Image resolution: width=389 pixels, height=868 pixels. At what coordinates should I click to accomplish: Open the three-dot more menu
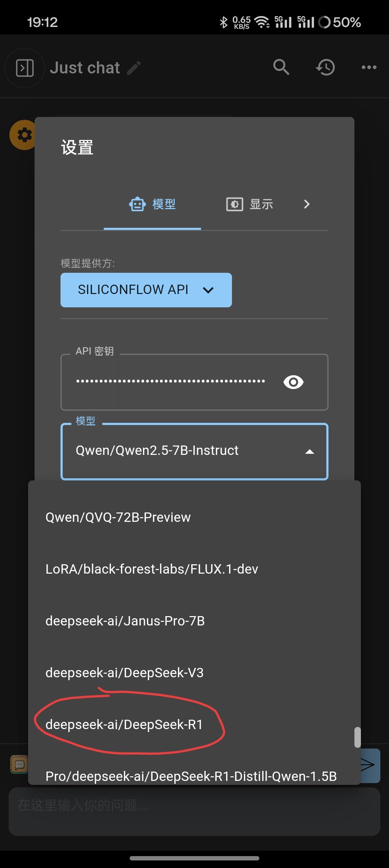[x=369, y=67]
